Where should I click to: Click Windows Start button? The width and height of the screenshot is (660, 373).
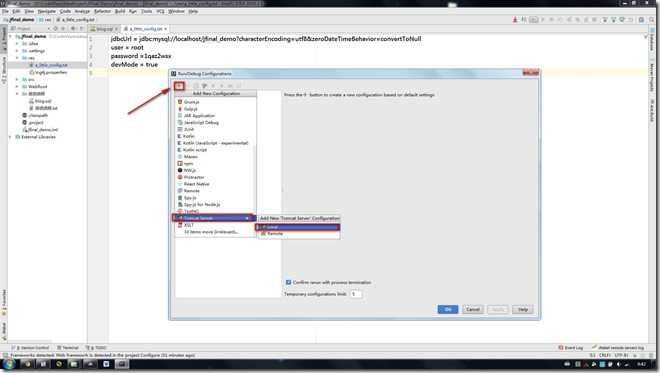(8, 365)
